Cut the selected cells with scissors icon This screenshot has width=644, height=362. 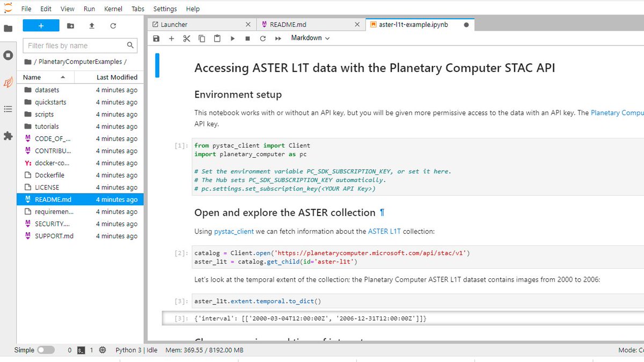186,38
